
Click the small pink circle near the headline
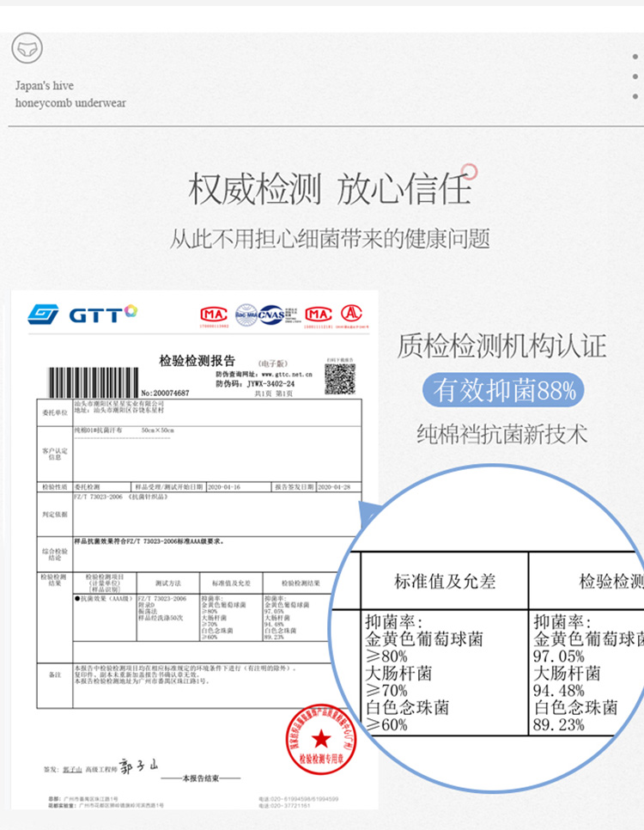(x=468, y=170)
